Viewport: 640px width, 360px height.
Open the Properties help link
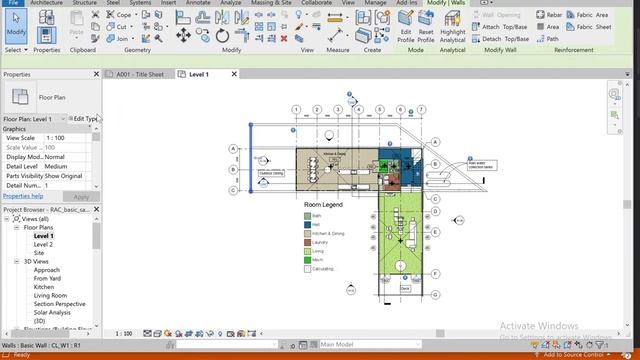tap(23, 196)
